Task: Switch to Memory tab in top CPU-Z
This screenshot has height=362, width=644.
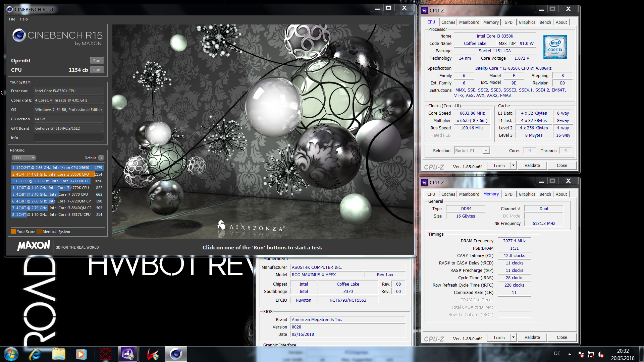Action: [x=491, y=22]
